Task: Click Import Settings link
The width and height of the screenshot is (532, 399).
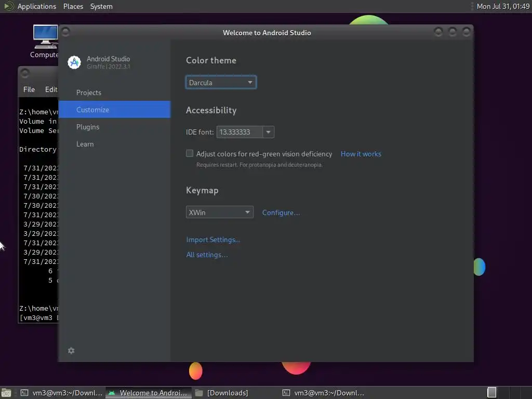Action: pyautogui.click(x=213, y=240)
